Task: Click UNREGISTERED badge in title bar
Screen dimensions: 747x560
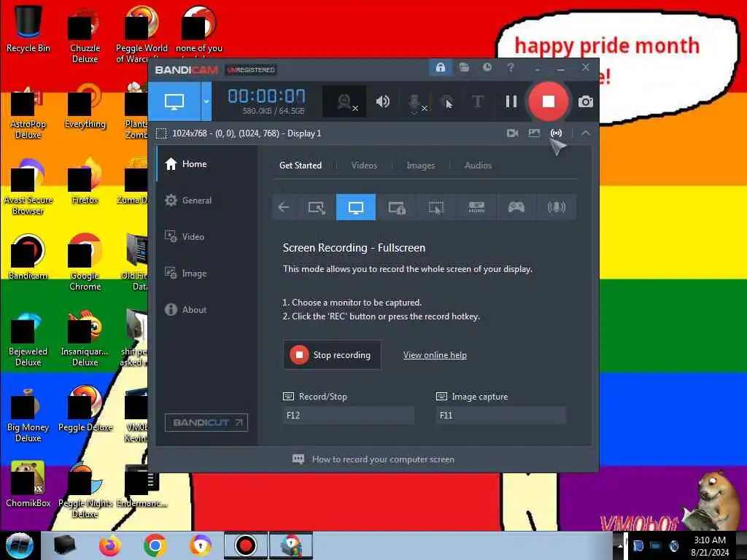Action: (x=251, y=70)
